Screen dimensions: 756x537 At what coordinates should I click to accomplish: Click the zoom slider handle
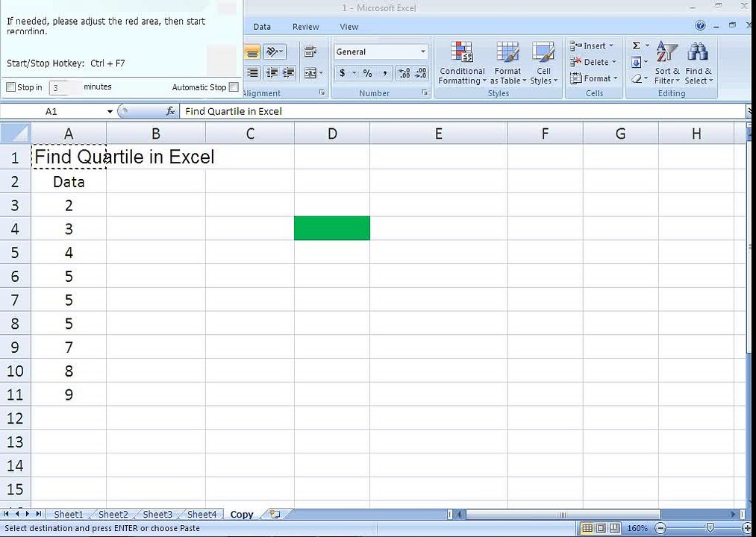[709, 528]
